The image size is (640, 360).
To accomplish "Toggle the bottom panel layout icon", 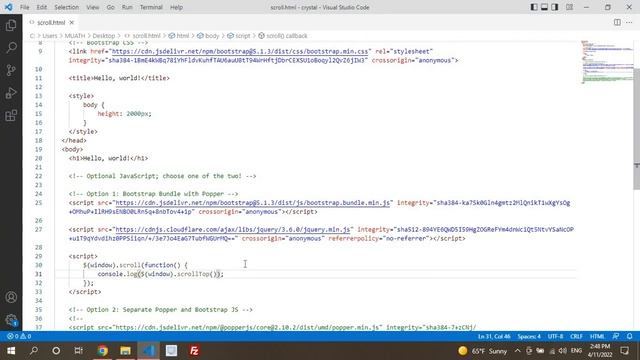I will (544, 7).
